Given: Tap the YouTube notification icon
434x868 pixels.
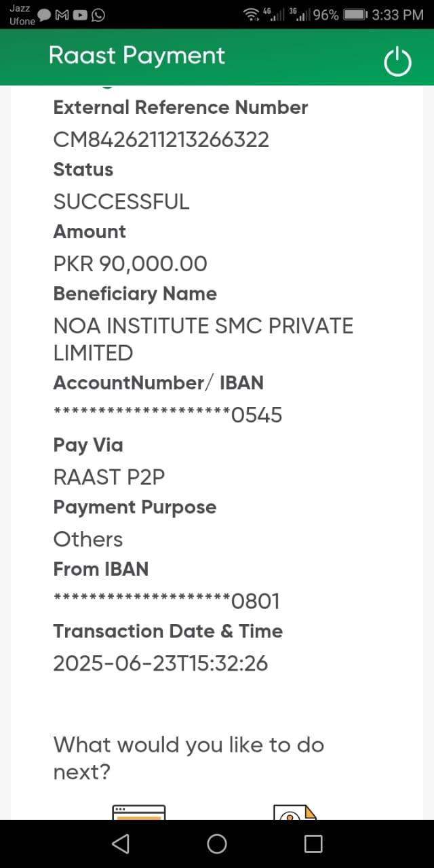Looking at the screenshot, I should click(x=80, y=15).
